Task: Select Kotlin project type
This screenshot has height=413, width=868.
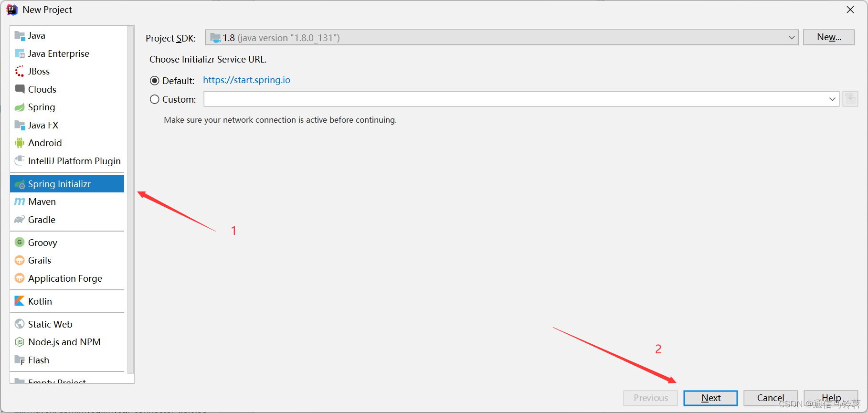Action: (67, 301)
